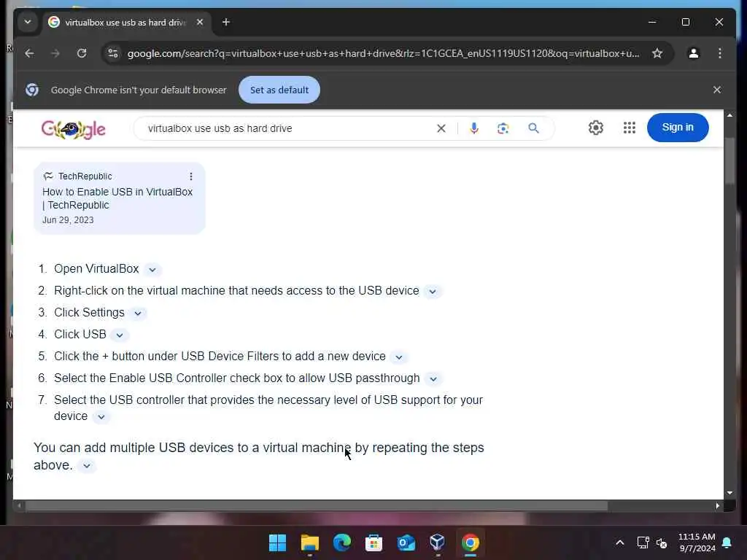Click Set as default button
The image size is (747, 560).
[x=279, y=90]
